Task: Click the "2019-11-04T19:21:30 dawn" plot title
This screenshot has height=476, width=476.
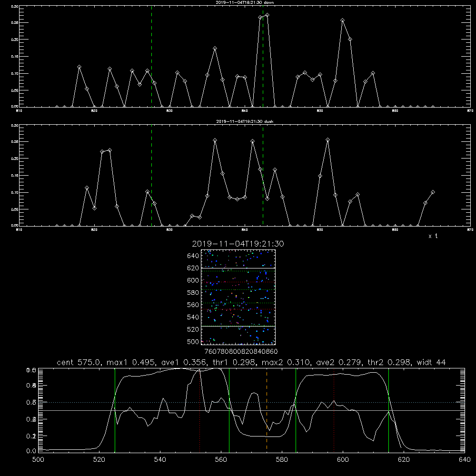Action: point(245,2)
